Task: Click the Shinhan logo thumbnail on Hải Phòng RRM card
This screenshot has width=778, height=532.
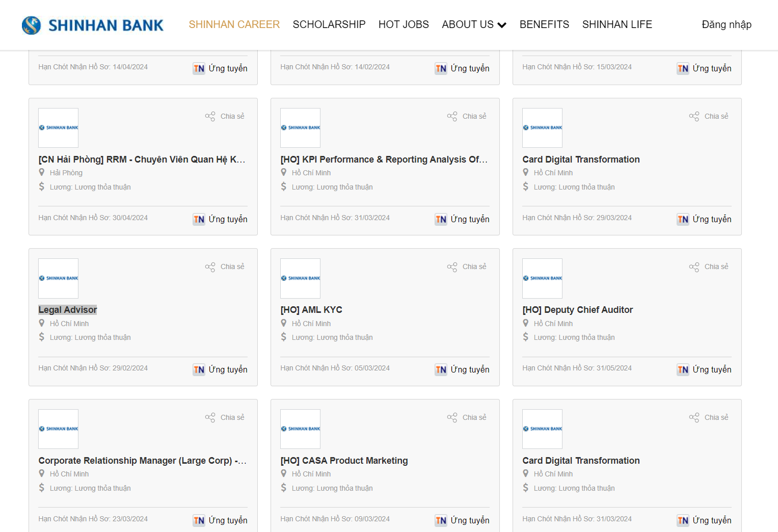Action: point(59,128)
